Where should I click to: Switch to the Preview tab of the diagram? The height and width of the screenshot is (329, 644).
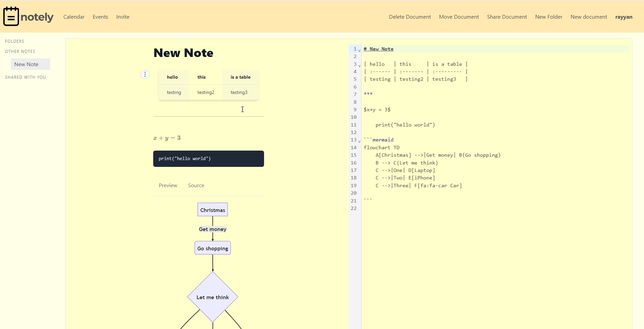click(x=168, y=186)
